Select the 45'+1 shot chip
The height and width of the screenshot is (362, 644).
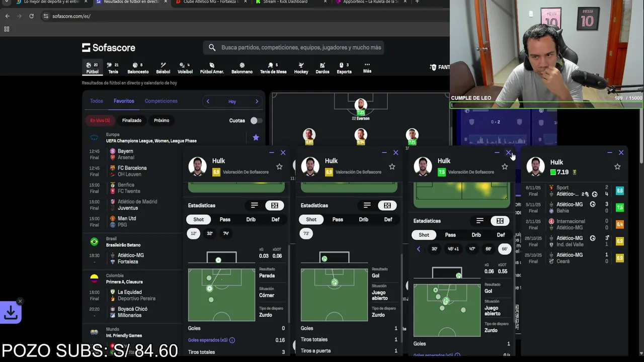pos(453,249)
